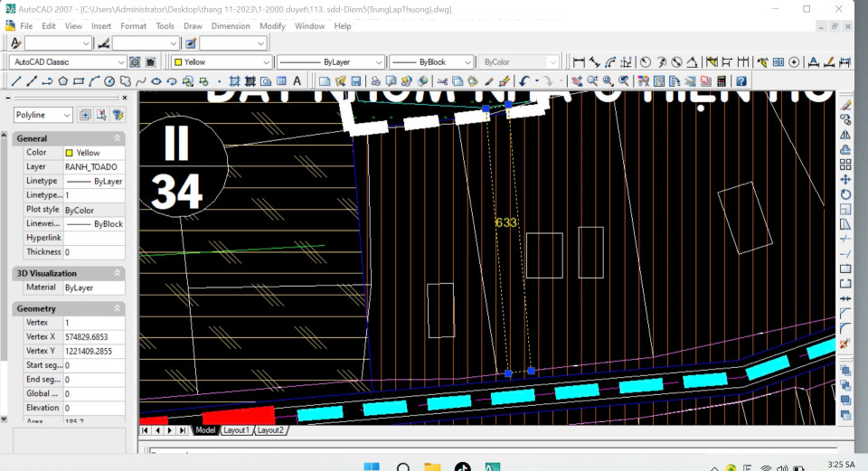Viewport: 868px width, 471px height.
Task: Click the Linear Dimension tool
Action: [579, 62]
